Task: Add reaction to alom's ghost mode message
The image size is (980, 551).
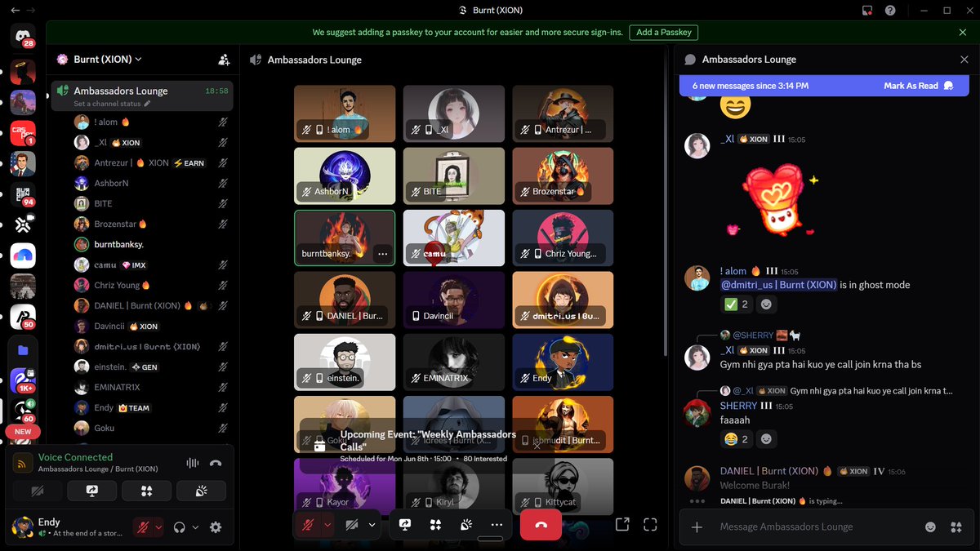Action: click(x=766, y=304)
